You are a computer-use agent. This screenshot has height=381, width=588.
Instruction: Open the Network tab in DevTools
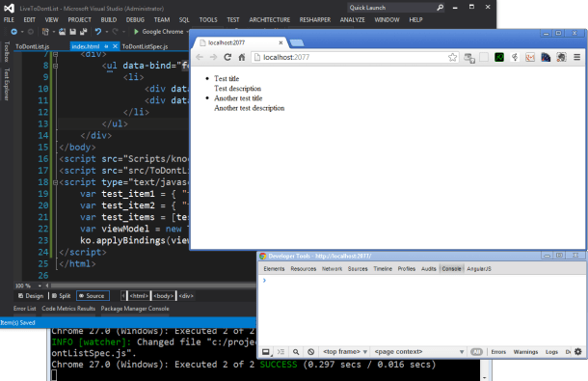tap(332, 269)
